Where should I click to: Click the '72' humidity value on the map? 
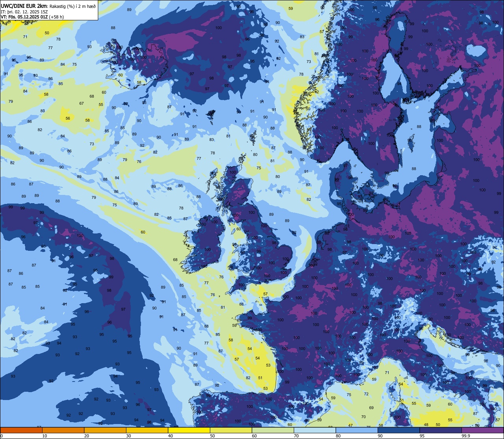pyautogui.click(x=366, y=394)
